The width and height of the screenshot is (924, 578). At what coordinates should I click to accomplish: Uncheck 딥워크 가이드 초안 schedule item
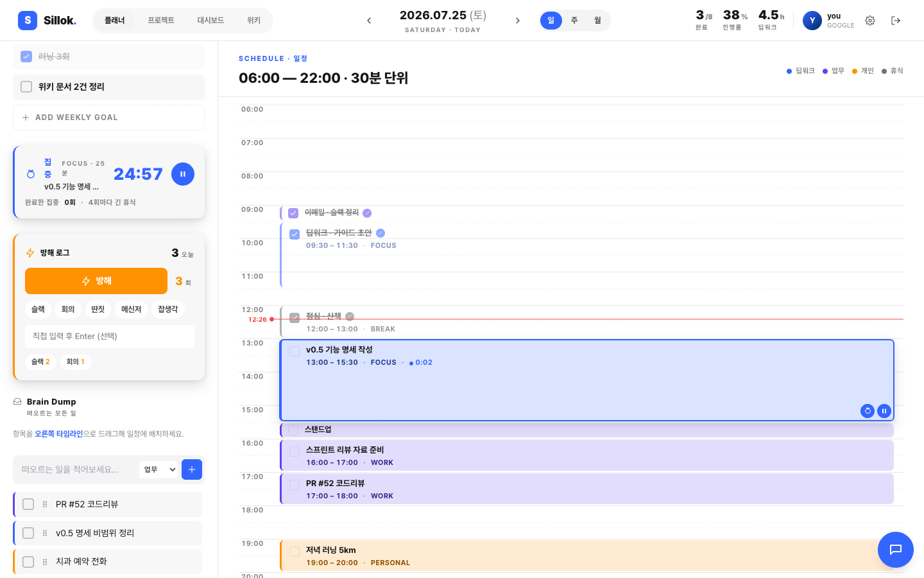click(295, 234)
